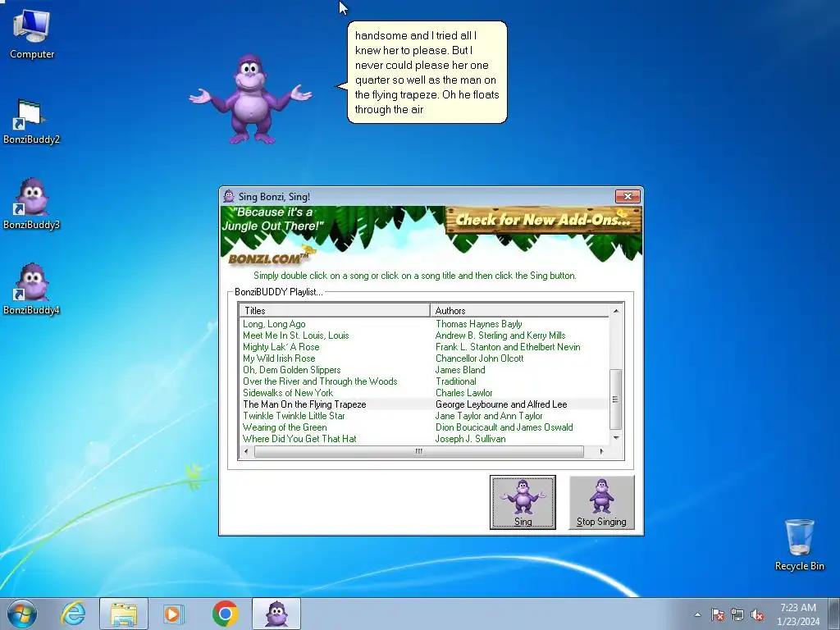Viewport: 840px width, 630px height.
Task: Select Over the River and Through the Woods
Action: [x=320, y=381]
